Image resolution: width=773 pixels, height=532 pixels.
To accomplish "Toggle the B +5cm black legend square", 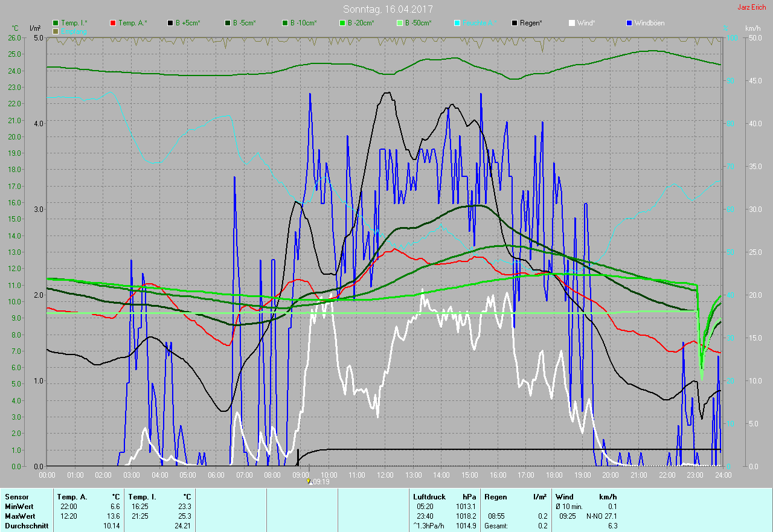I will (170, 23).
